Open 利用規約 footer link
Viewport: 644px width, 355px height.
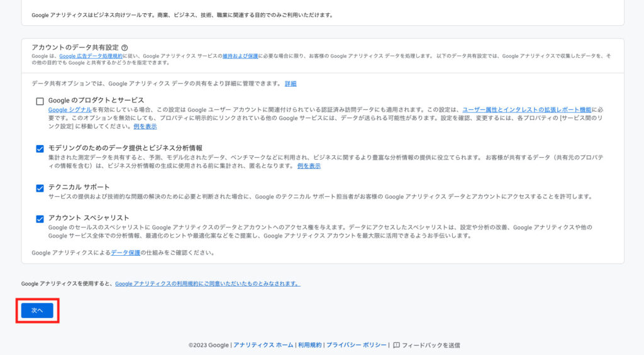(309, 345)
